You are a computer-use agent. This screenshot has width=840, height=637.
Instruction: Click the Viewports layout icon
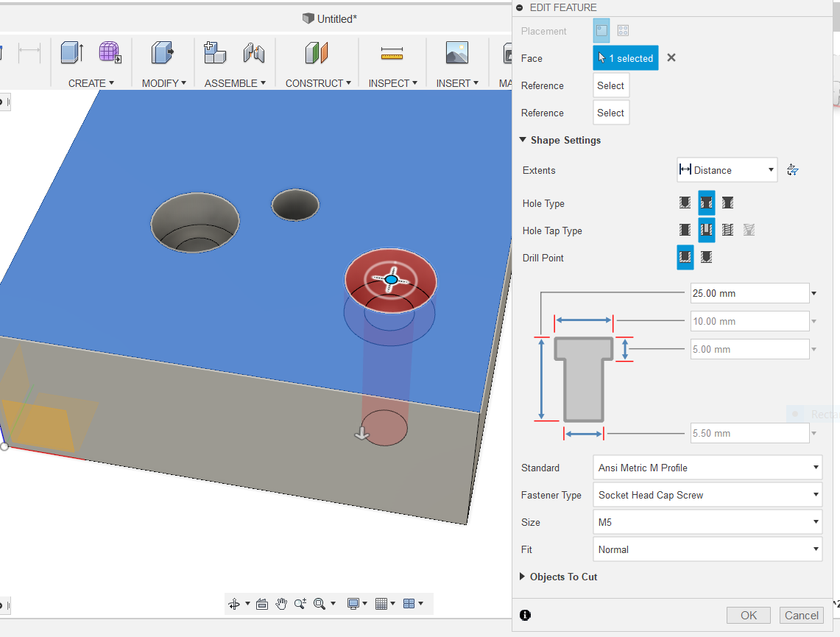pyautogui.click(x=409, y=604)
